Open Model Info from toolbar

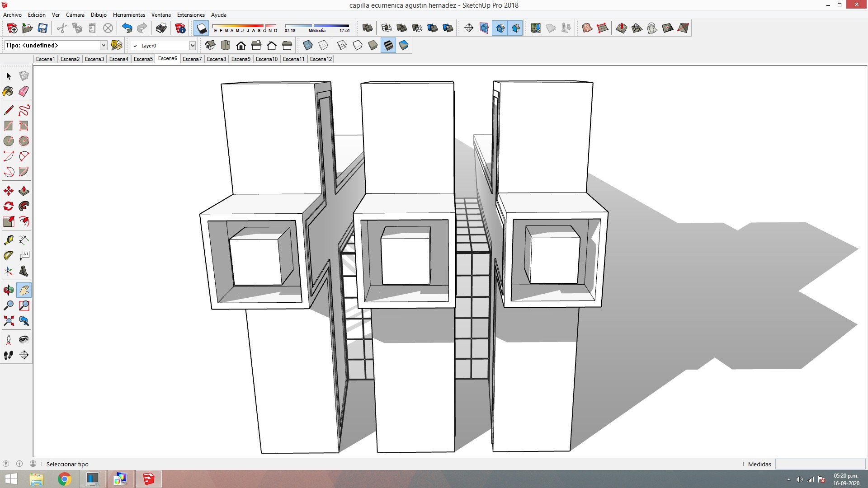tap(180, 28)
